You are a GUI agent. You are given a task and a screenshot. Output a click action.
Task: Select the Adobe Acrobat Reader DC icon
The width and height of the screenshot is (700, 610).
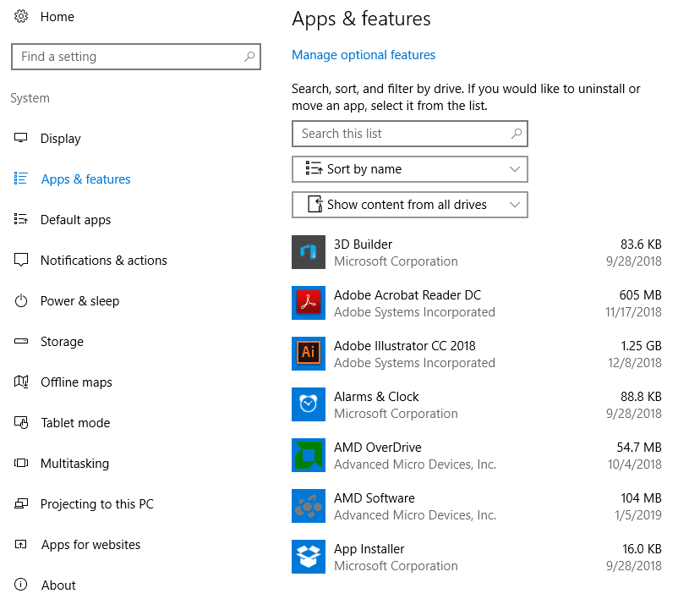tap(309, 303)
